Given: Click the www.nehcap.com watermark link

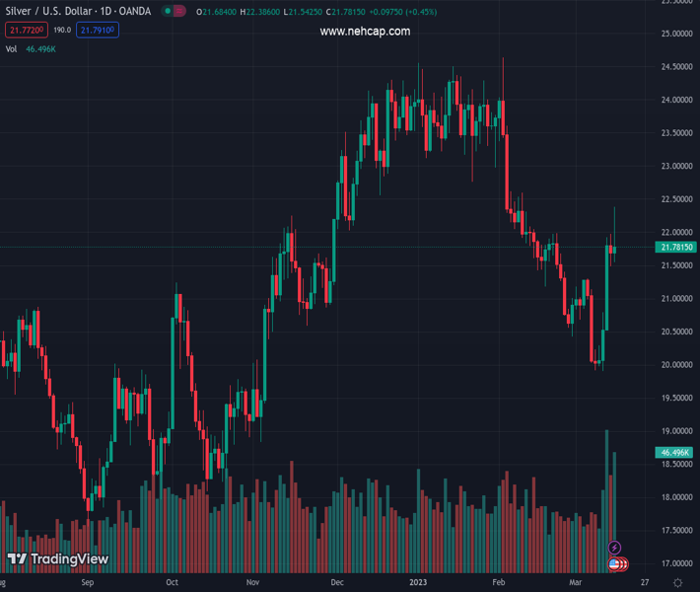Looking at the screenshot, I should (365, 32).
